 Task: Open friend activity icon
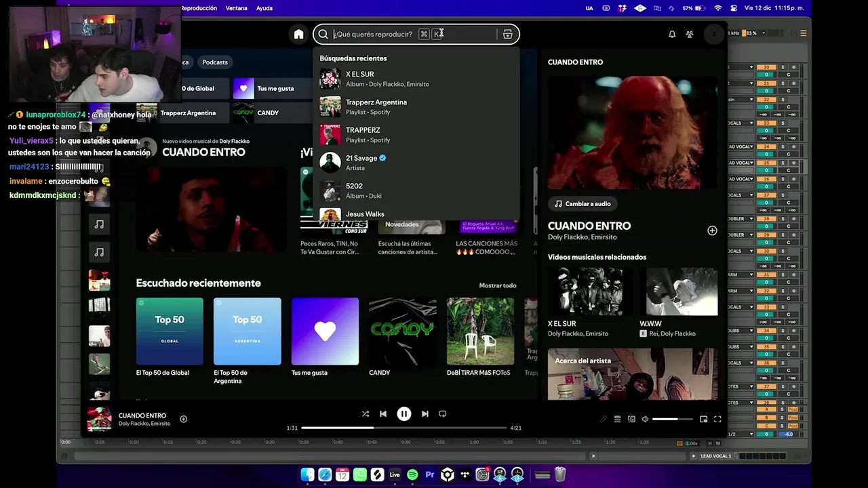coord(690,34)
